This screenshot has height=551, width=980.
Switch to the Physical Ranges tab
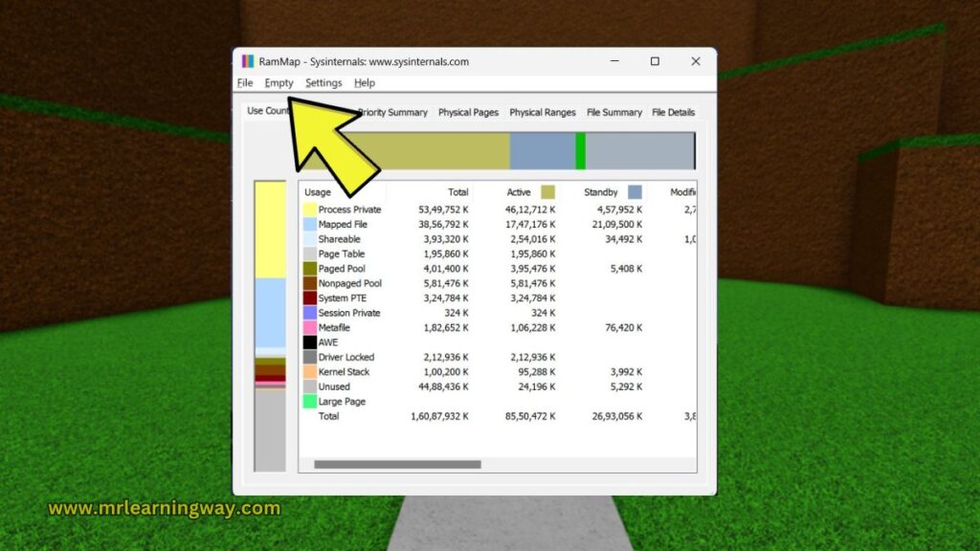pos(542,112)
